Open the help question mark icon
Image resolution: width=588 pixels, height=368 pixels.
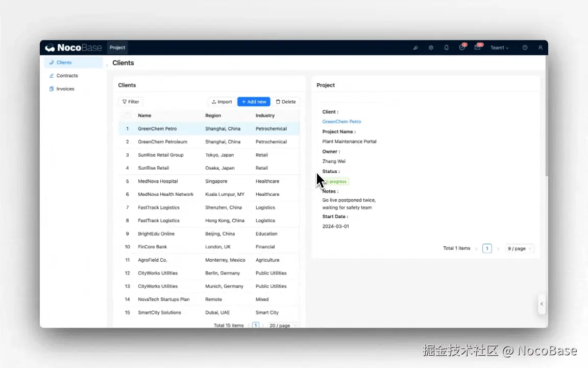coord(525,48)
